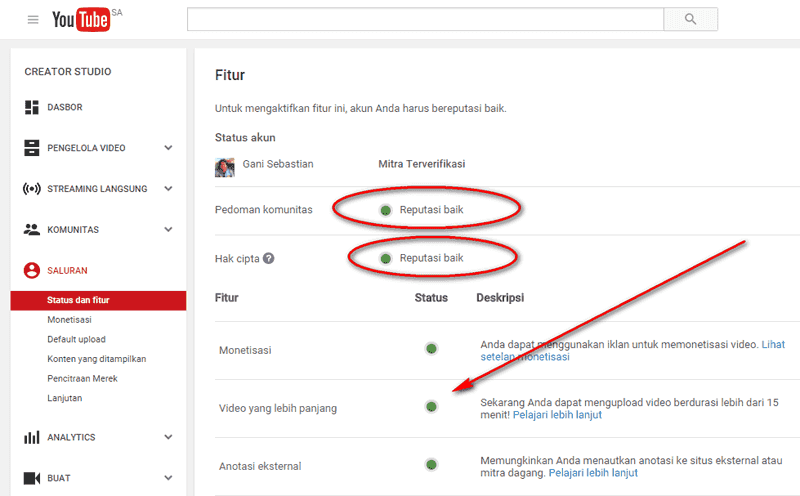Viewport: 800px width, 496px height.
Task: Click the Deskripsi column header
Action: [x=500, y=298]
